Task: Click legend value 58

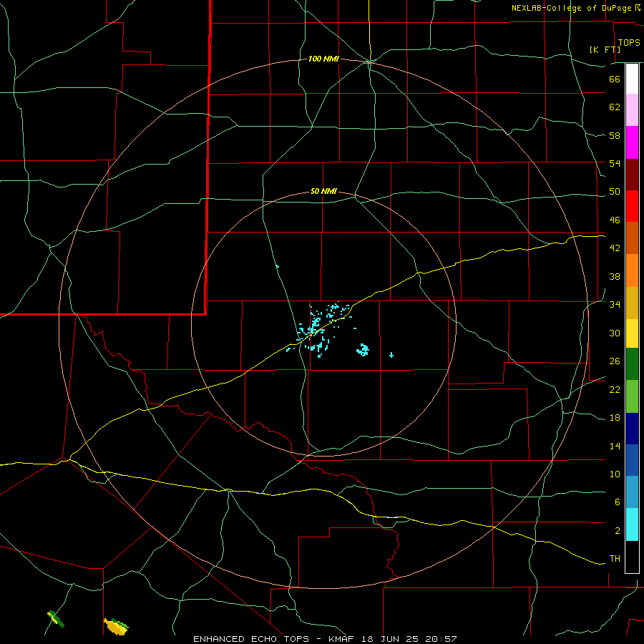Action: click(615, 135)
